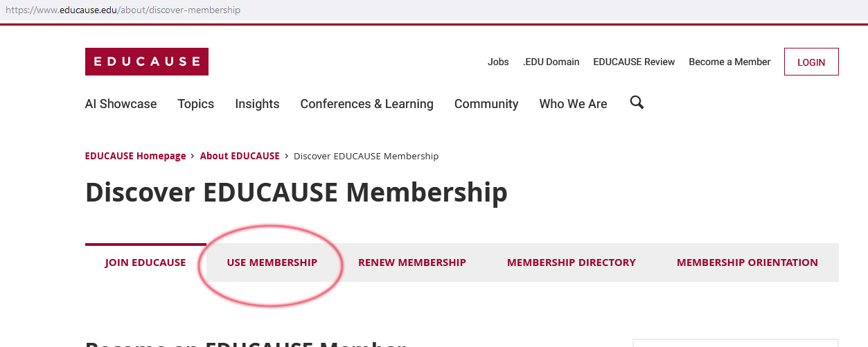Open the AI Showcase menu
The width and height of the screenshot is (868, 347).
tap(121, 104)
